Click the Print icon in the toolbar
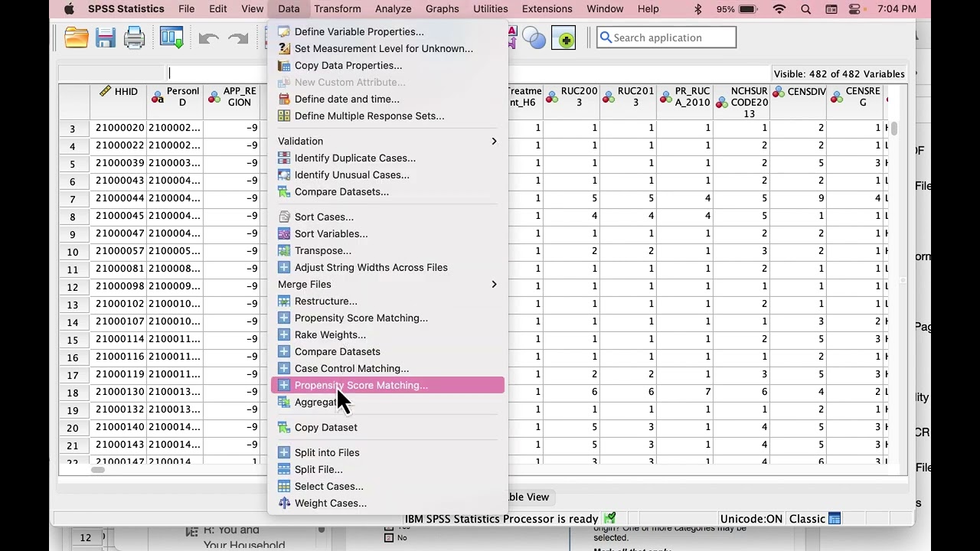 134,37
